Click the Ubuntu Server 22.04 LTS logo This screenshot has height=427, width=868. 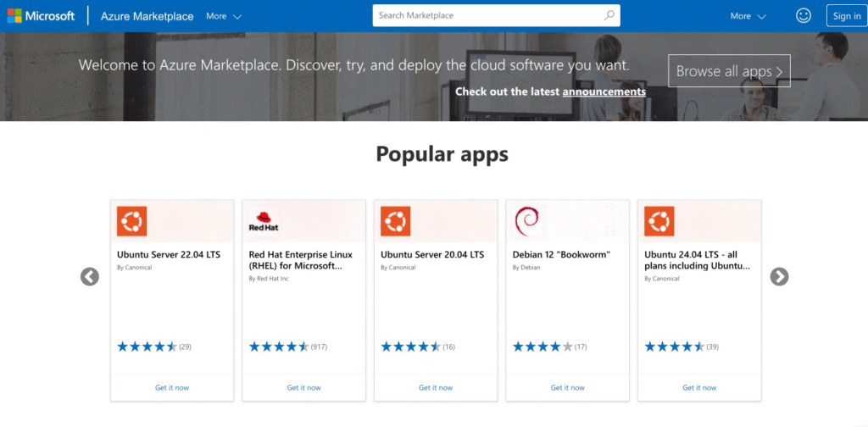coord(132,221)
